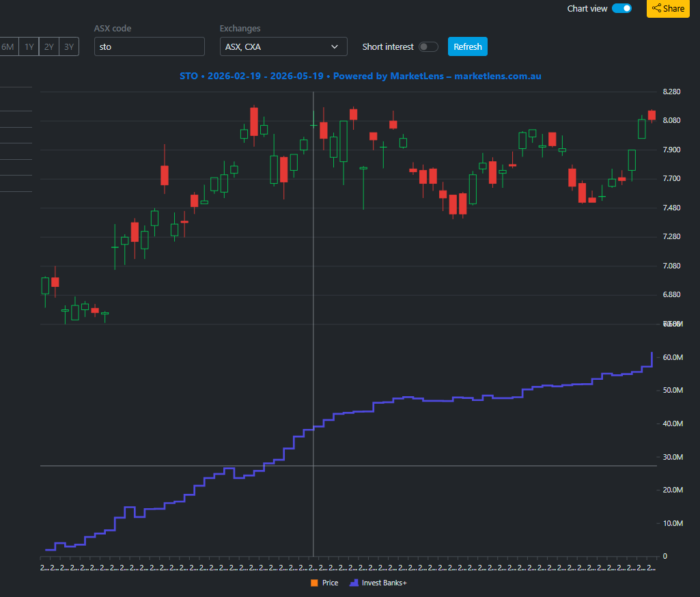Click the 40.0M volume axis label
This screenshot has height=597, width=700.
point(673,424)
